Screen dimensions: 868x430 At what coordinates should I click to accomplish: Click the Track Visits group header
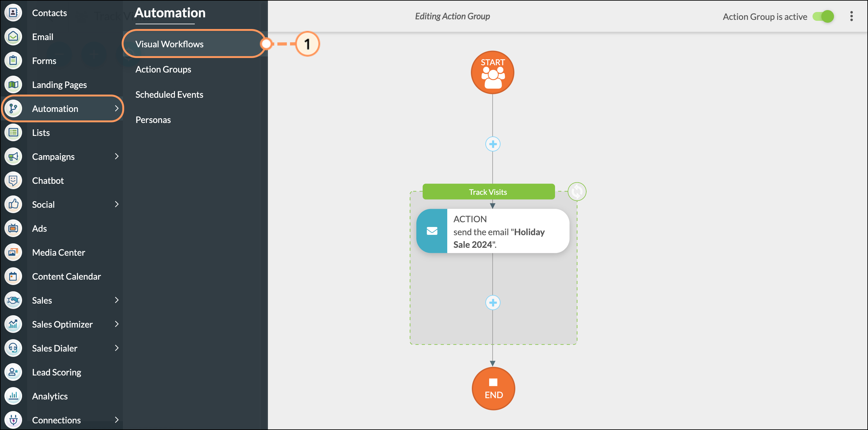point(488,192)
